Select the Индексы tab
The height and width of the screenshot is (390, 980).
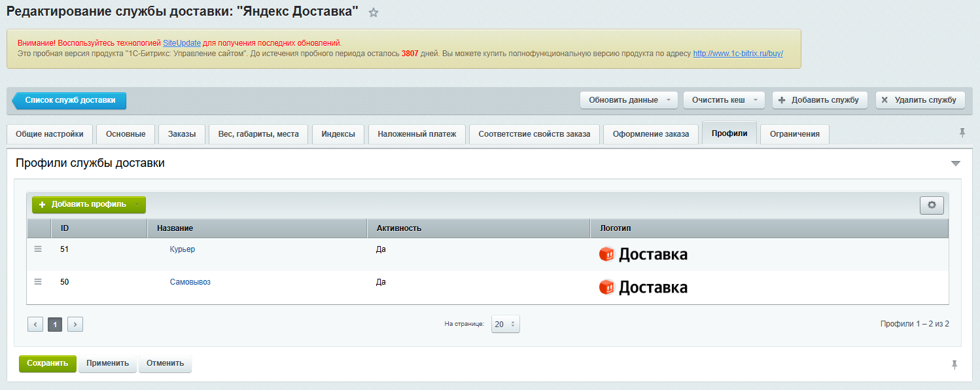click(x=338, y=134)
